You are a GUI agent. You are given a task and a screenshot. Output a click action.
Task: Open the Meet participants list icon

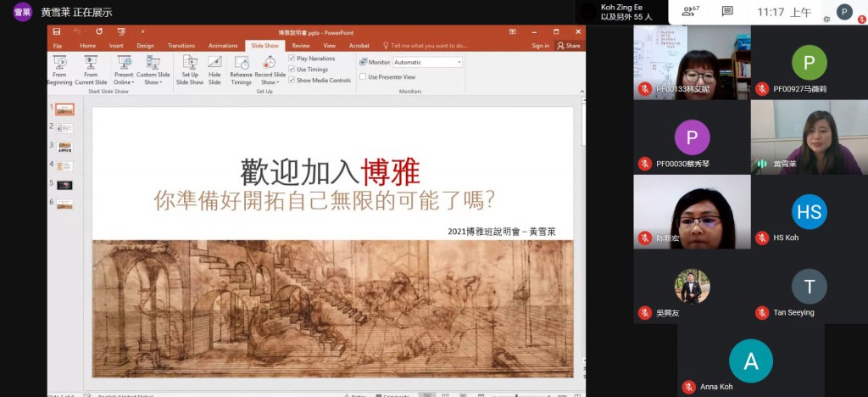pos(690,11)
